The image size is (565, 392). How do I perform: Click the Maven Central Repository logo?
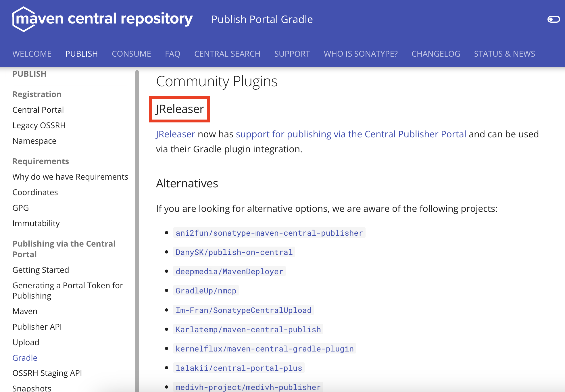click(103, 19)
